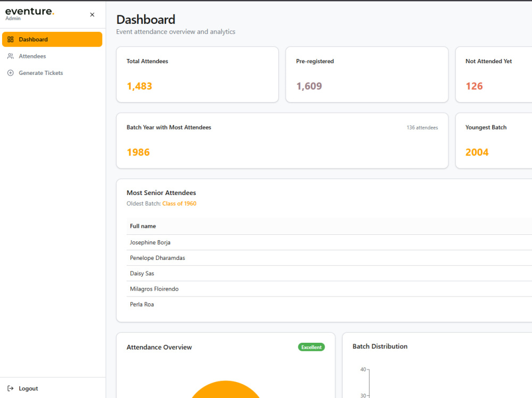Click the eventure logo
The height and width of the screenshot is (398, 532).
(30, 11)
